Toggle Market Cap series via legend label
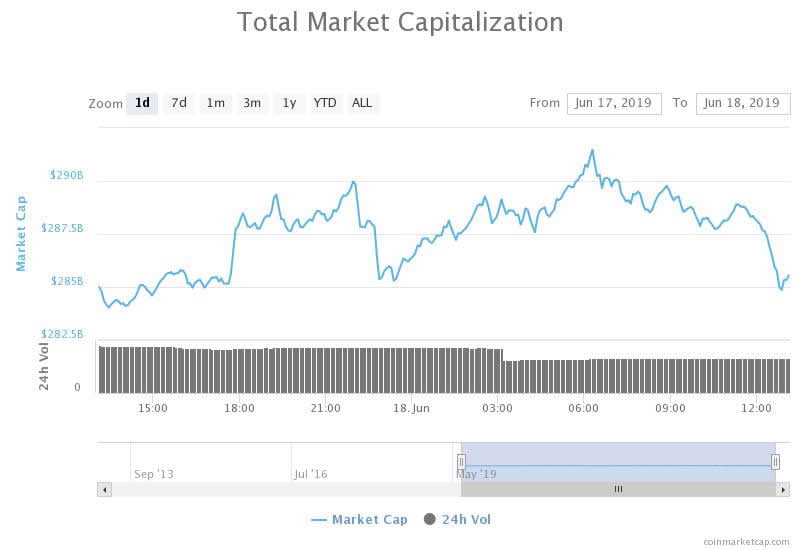The image size is (800, 550). coord(369,520)
